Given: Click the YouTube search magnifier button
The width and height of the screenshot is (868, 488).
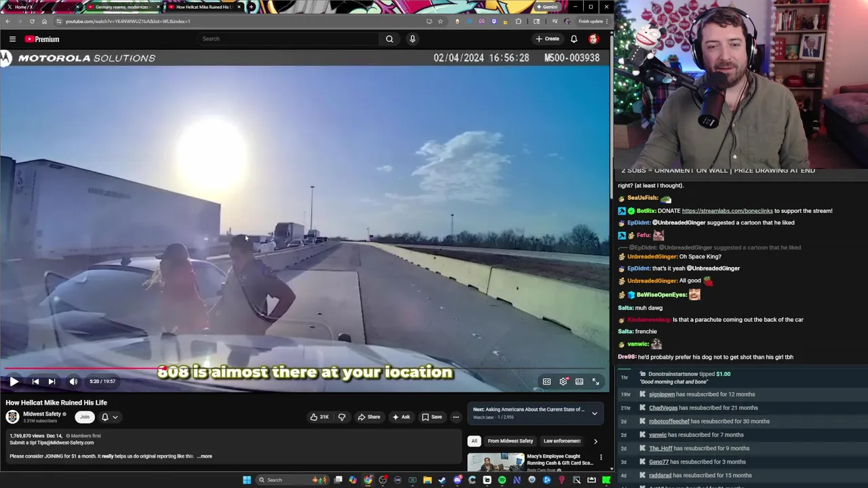Looking at the screenshot, I should 389,39.
